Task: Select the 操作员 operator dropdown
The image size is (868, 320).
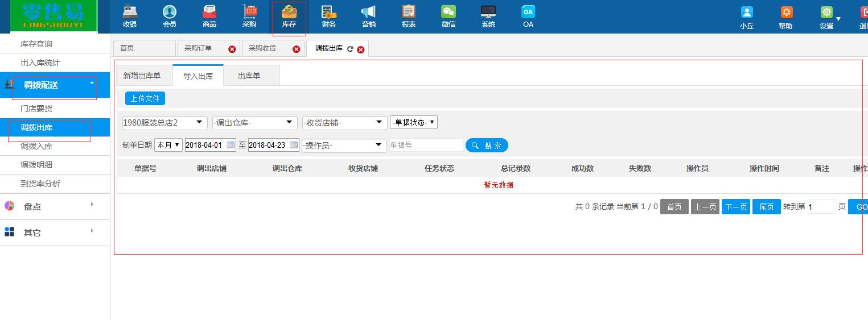Action: tap(344, 146)
